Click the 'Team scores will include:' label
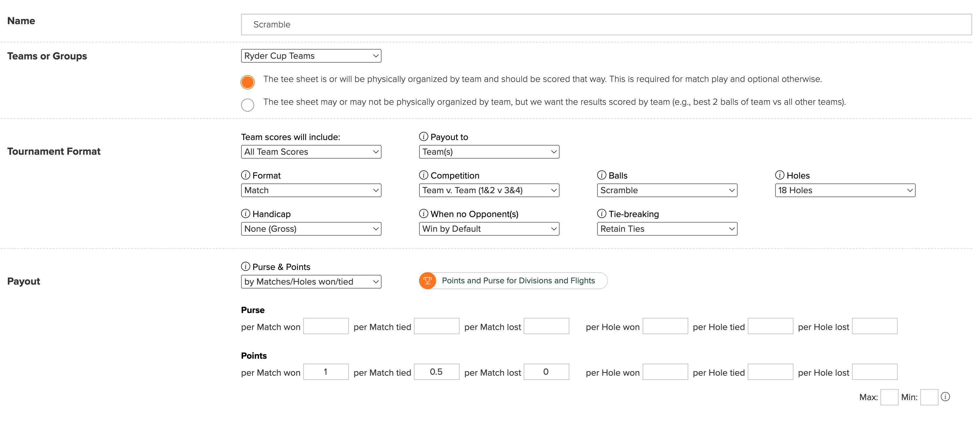 click(x=291, y=137)
